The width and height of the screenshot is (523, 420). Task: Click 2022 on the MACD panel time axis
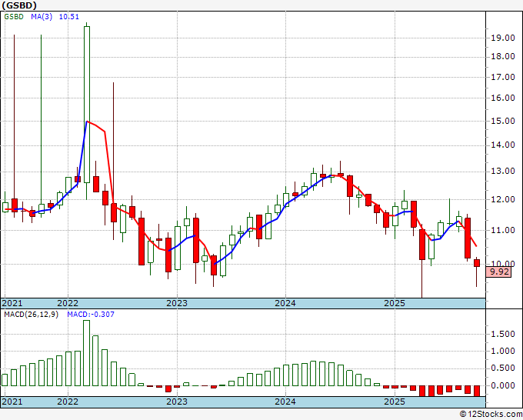(x=68, y=402)
